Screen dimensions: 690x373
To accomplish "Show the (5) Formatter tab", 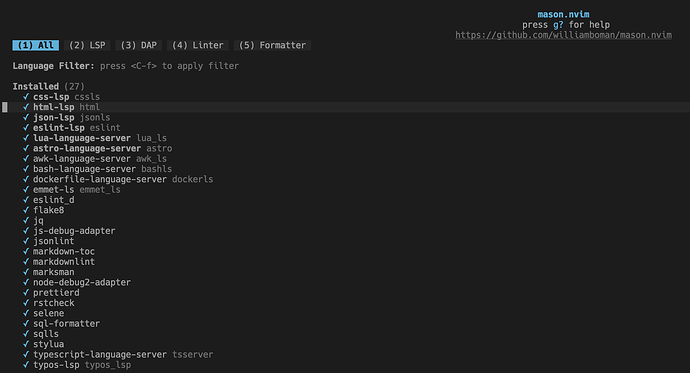I will [x=272, y=45].
